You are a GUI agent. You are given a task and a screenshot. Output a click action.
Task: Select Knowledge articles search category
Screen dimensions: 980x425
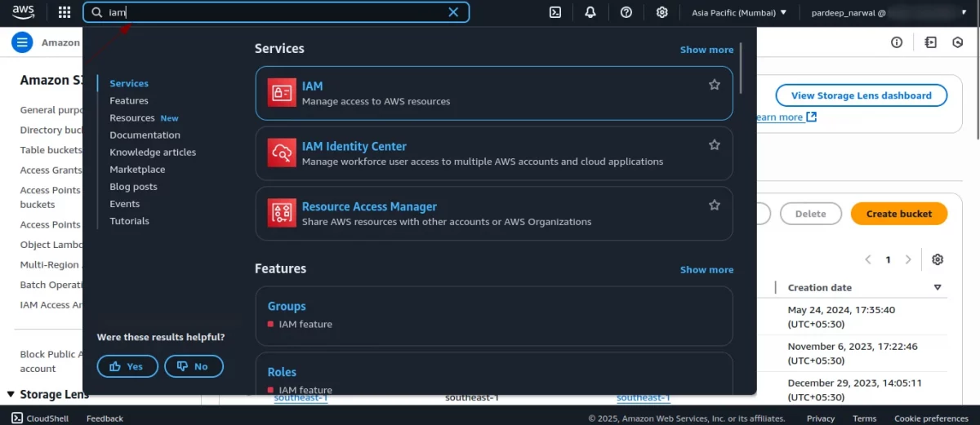tap(153, 152)
